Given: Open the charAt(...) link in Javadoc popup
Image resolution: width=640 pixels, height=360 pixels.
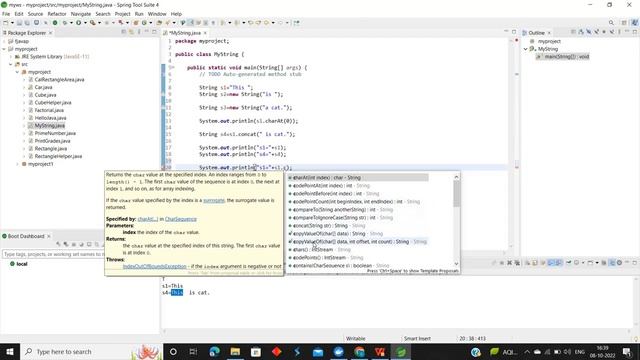Looking at the screenshot, I should [x=148, y=219].
